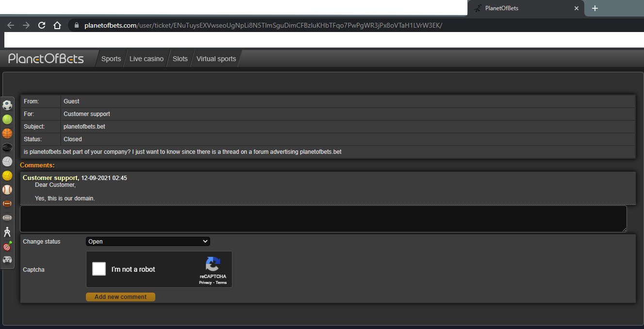Image resolution: width=644 pixels, height=329 pixels.
Task: Focus the browser address bar URL
Action: point(263,25)
